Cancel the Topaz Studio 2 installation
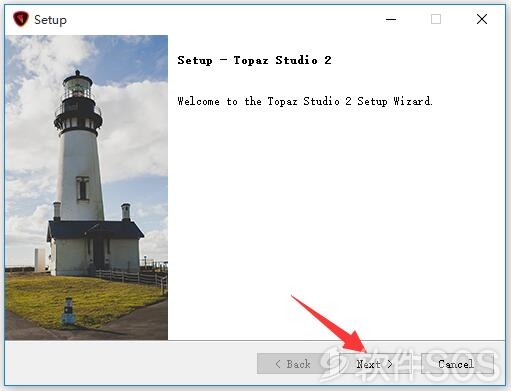Viewport: 511px width, 391px height. coord(457,364)
